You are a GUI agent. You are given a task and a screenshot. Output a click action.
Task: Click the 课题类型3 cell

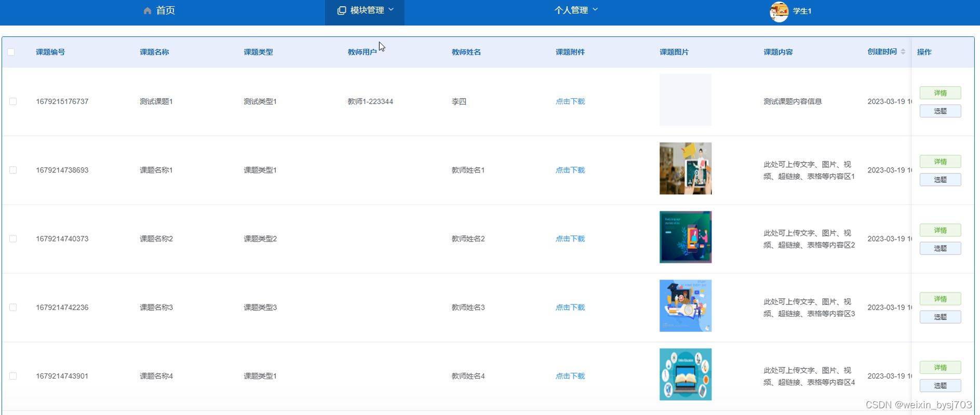click(260, 307)
